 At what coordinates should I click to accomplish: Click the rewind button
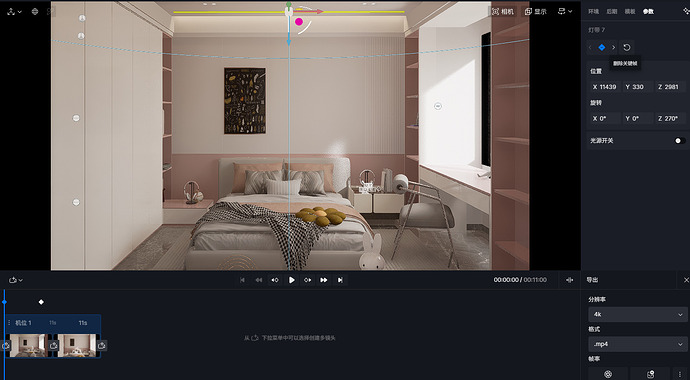tap(259, 280)
